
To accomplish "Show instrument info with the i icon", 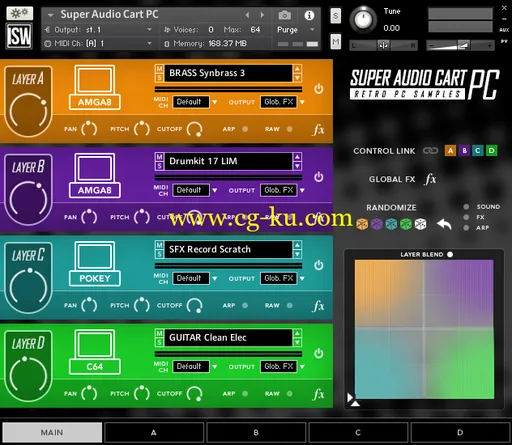I will [x=309, y=15].
